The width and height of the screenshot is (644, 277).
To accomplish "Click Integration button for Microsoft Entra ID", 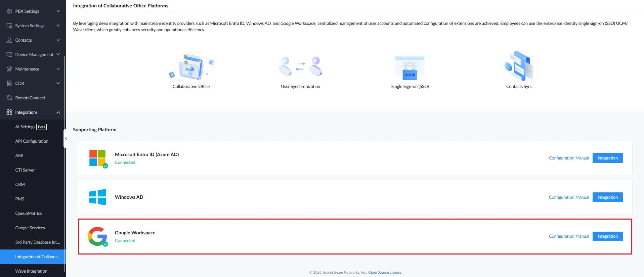I will click(607, 158).
